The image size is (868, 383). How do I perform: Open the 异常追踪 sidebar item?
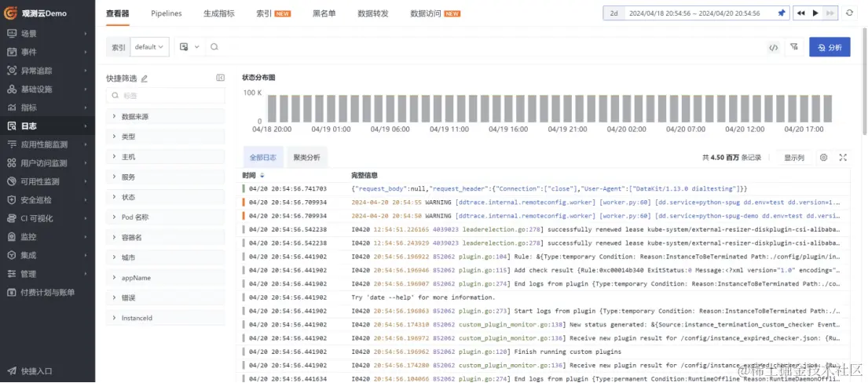pyautogui.click(x=48, y=71)
